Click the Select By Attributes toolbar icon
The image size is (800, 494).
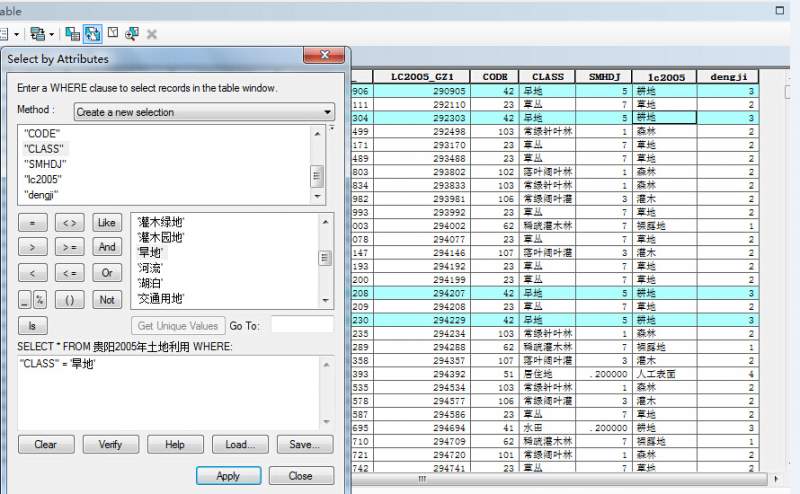[72, 34]
